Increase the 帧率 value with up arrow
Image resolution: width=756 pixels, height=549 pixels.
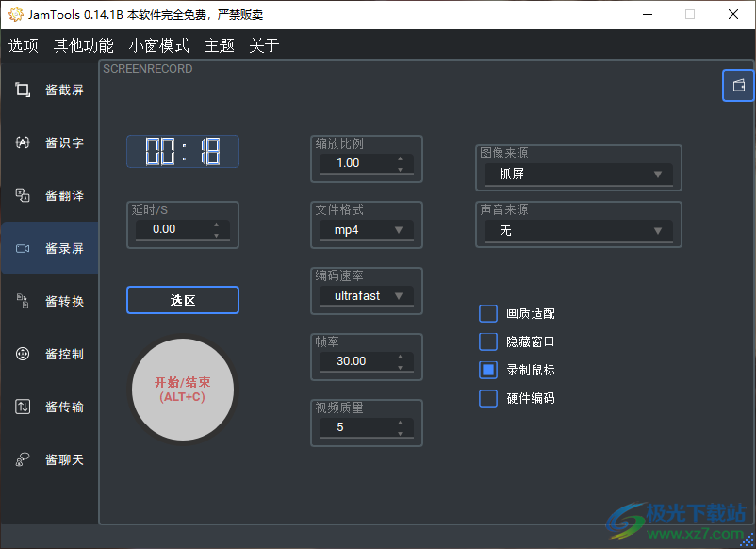pyautogui.click(x=400, y=357)
